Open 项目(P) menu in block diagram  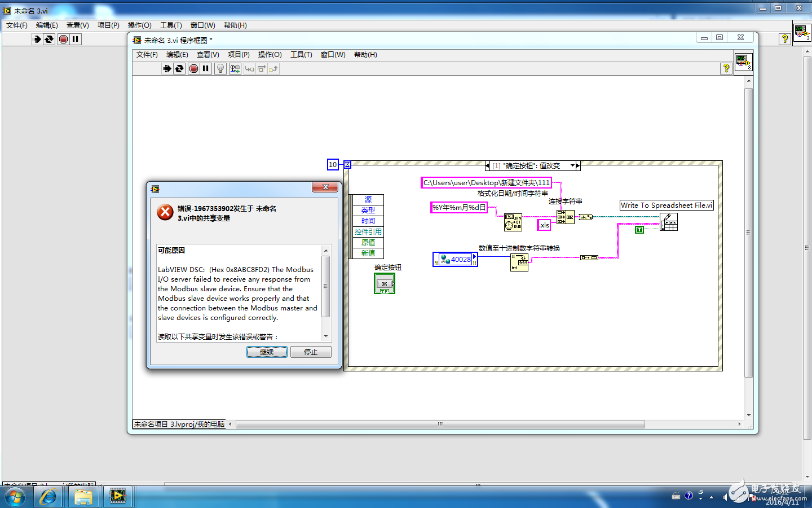coord(239,55)
